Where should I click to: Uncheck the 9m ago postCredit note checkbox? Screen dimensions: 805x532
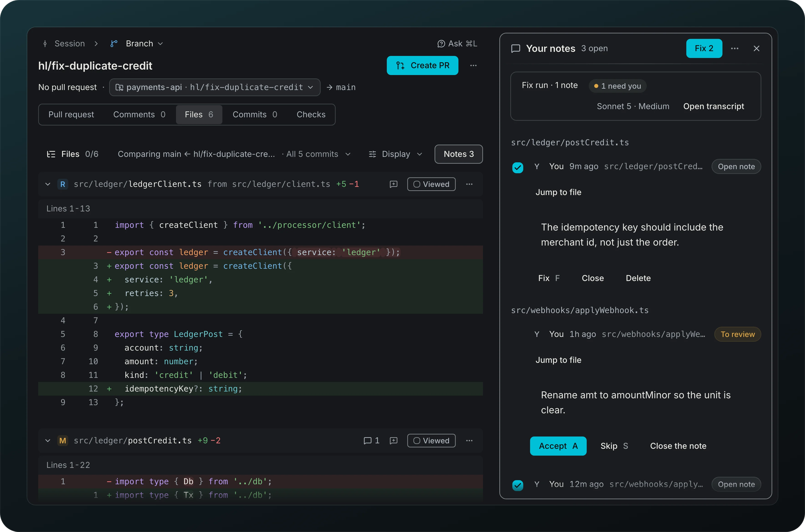pyautogui.click(x=518, y=168)
